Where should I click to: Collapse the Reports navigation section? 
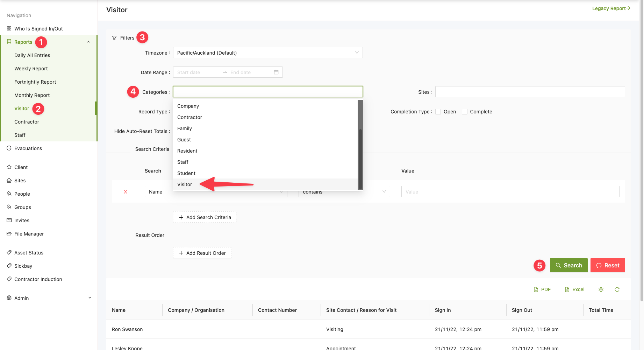point(88,42)
